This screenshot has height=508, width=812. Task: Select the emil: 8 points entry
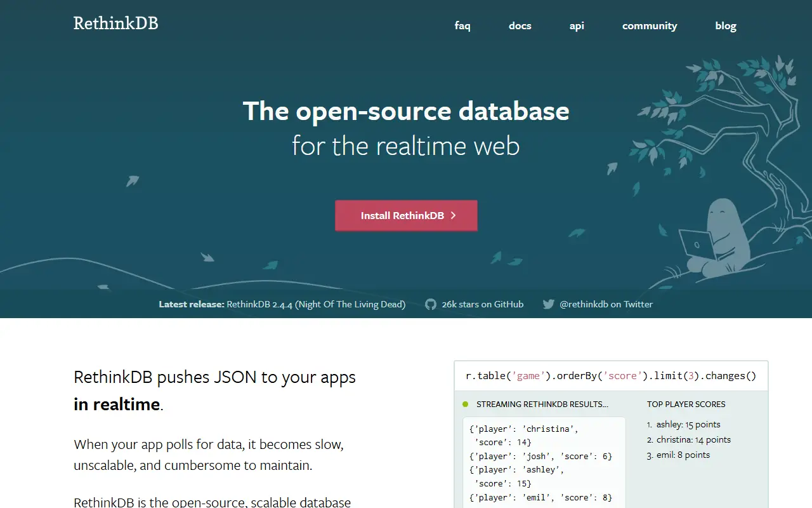coord(683,455)
